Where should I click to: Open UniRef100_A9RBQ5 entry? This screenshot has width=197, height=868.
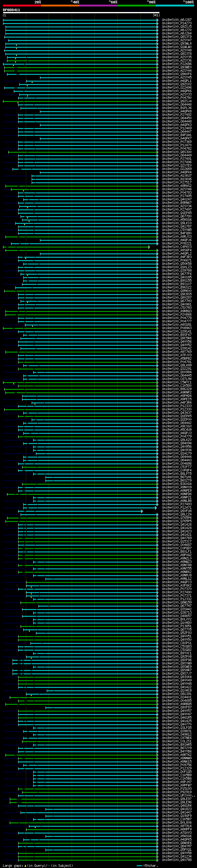pos(177,704)
